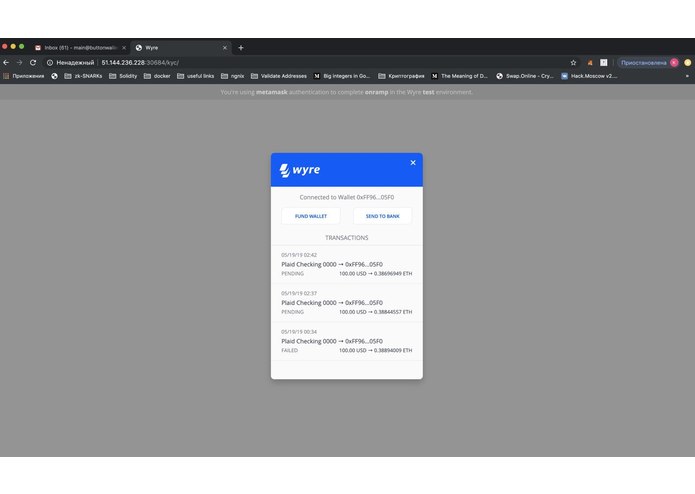Click the TRANSACTIONS heading

point(347,237)
